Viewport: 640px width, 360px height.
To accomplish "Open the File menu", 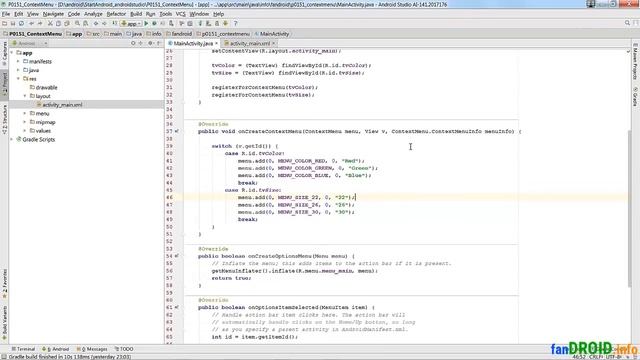I will pyautogui.click(x=6, y=14).
